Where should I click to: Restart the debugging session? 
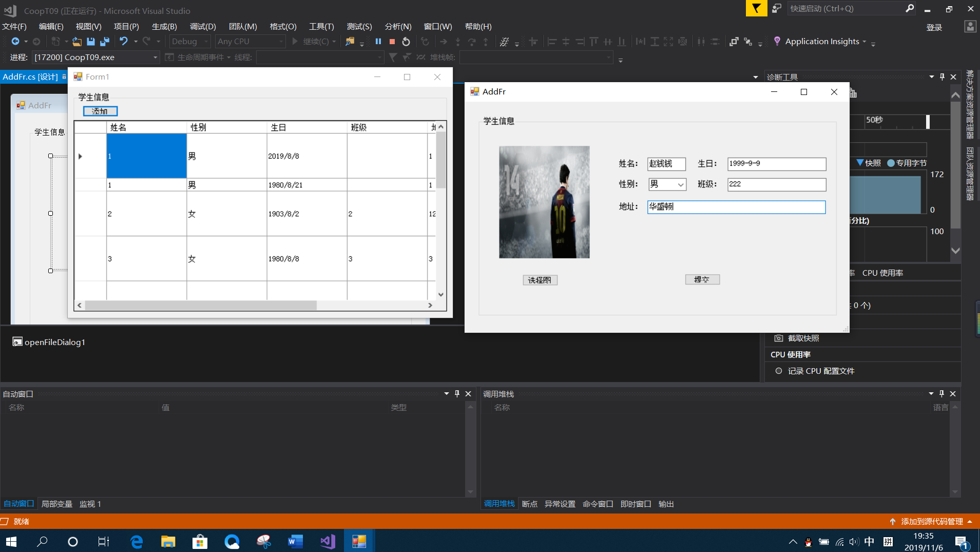coord(406,42)
